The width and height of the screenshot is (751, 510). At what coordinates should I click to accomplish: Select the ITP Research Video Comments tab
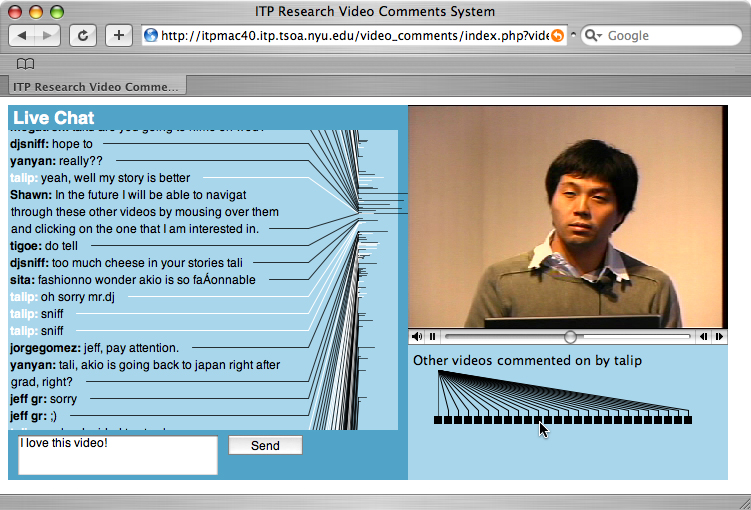[x=95, y=87]
